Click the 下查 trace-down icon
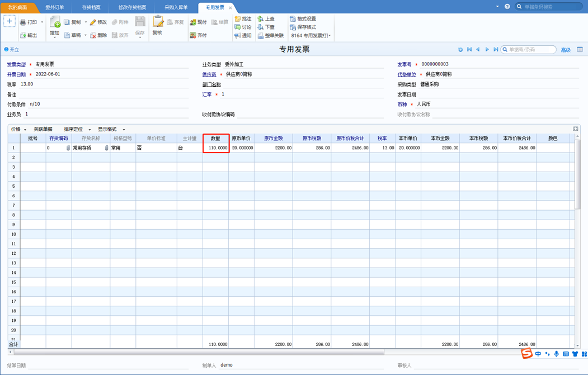This screenshot has height=375, width=588. click(x=261, y=27)
